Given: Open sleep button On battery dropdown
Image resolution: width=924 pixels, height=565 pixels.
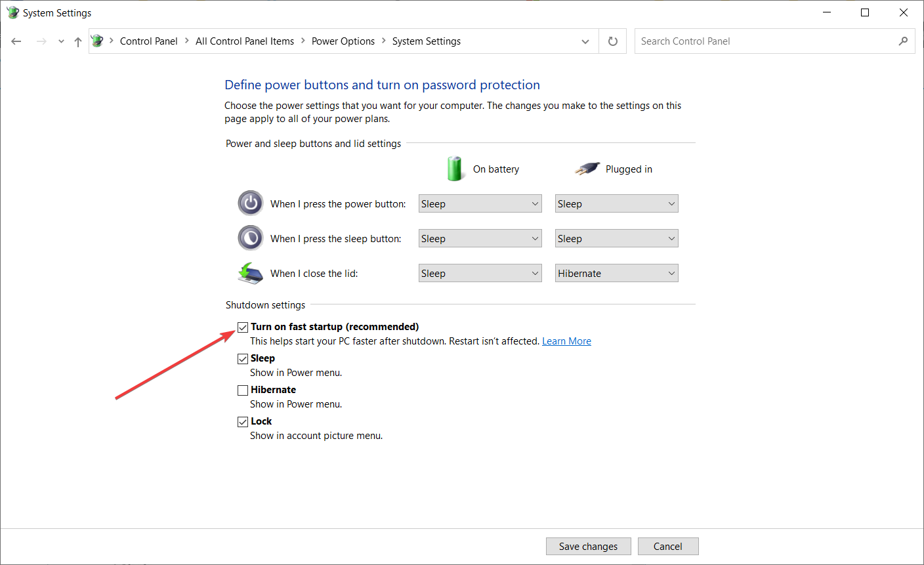Looking at the screenshot, I should coord(480,238).
